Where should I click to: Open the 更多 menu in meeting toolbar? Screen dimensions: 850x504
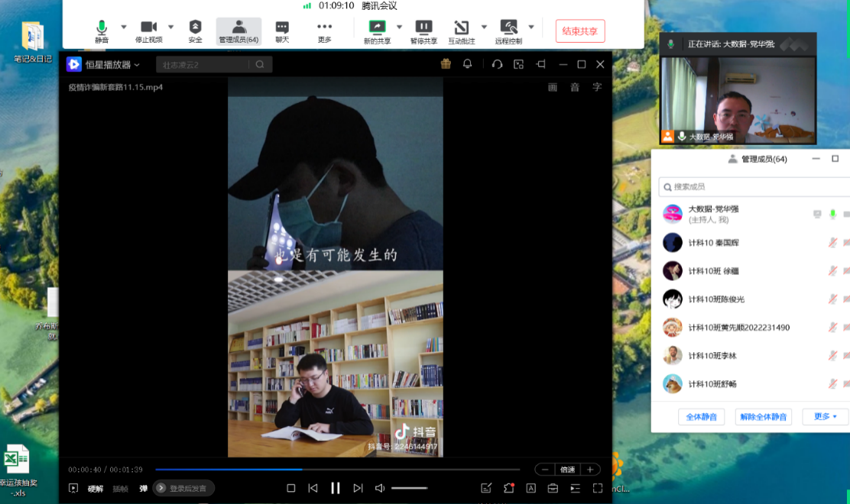pos(324,31)
